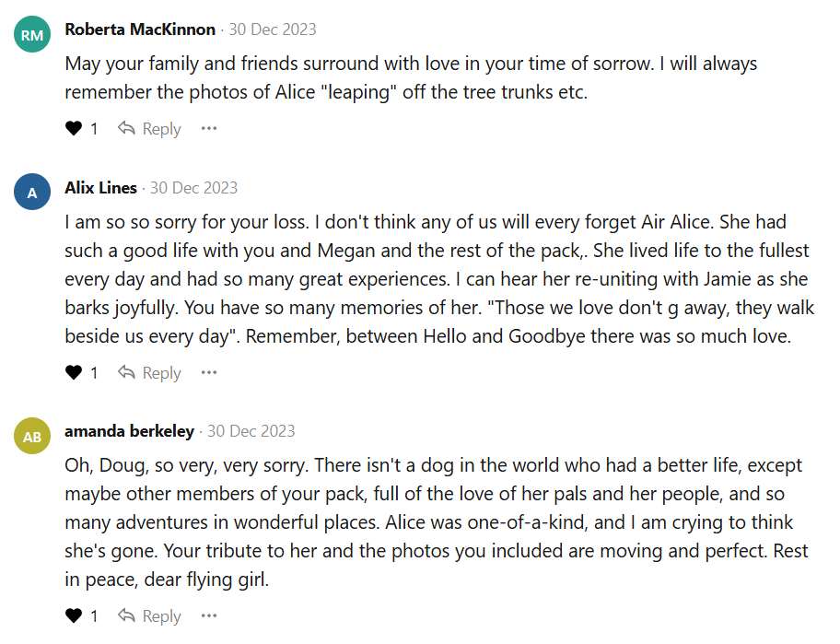This screenshot has height=644, width=840.
Task: Like Roberta MacKinnon's comment with the heart
Action: (x=74, y=129)
